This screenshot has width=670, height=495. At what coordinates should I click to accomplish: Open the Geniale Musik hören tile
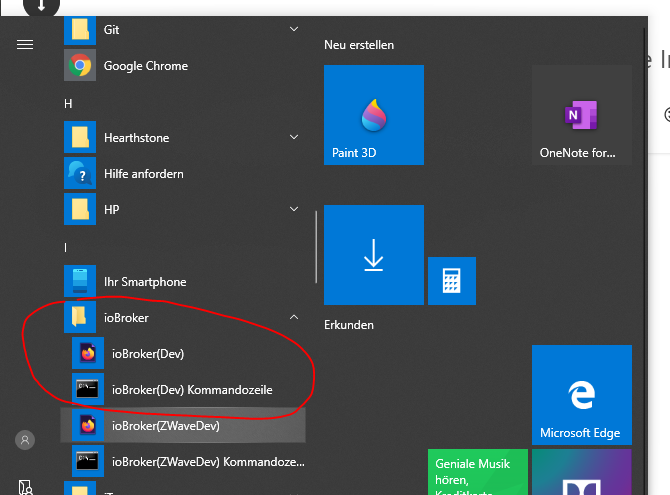click(x=478, y=472)
